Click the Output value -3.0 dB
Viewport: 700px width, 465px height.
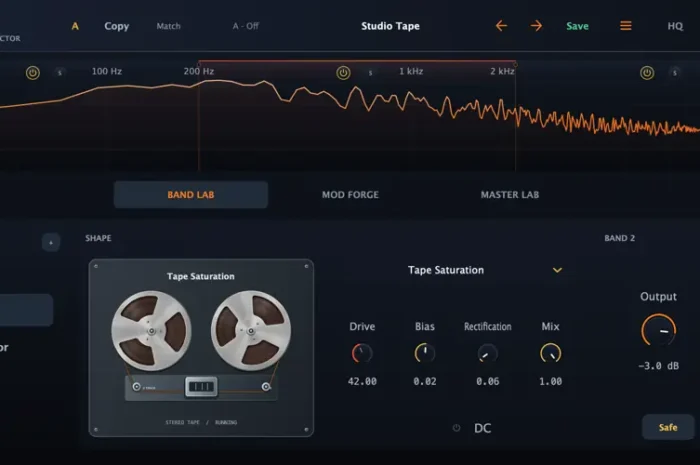tap(658, 366)
